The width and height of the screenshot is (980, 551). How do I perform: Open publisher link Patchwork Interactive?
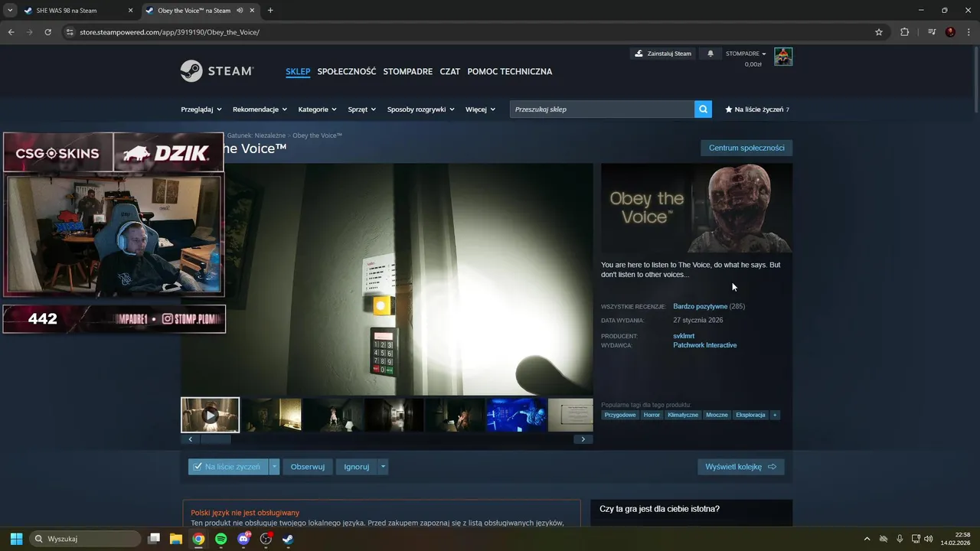(704, 345)
